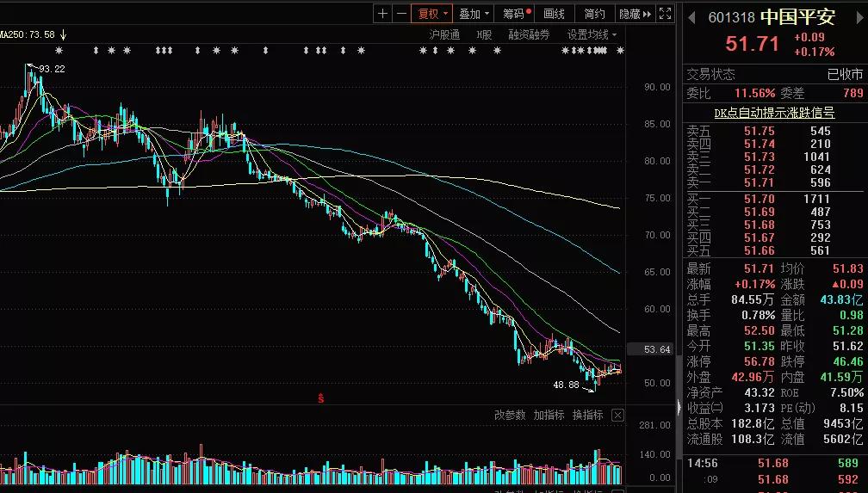Click 换手 0.78% value
Viewport: 868px width, 493px height.
pos(759,316)
